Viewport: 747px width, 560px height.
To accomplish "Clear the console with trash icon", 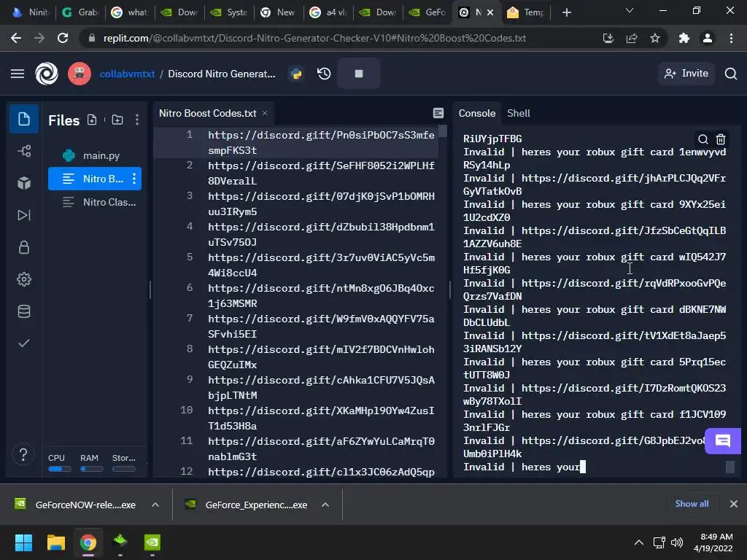I will 721,139.
